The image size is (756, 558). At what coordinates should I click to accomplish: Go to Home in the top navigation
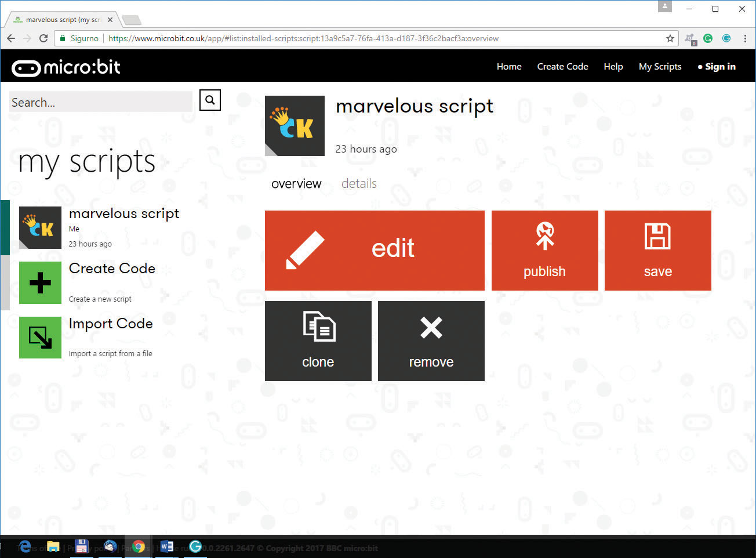(x=508, y=67)
